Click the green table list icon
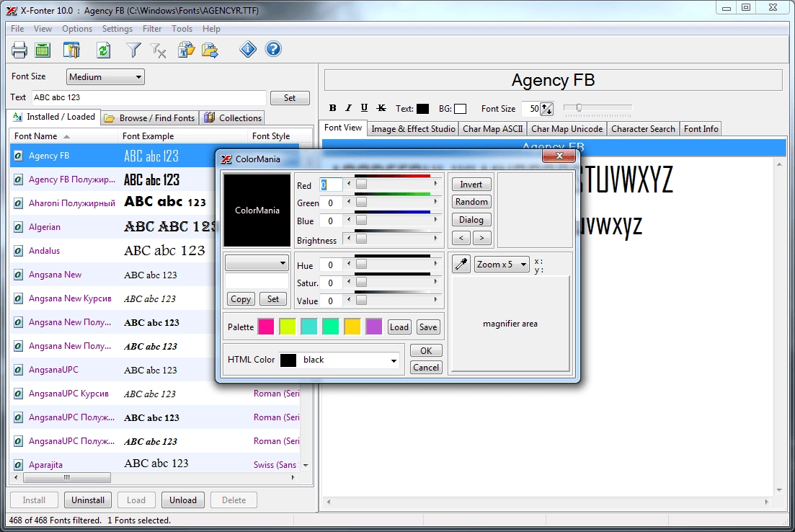Viewport: 795px width, 532px height. (43, 50)
